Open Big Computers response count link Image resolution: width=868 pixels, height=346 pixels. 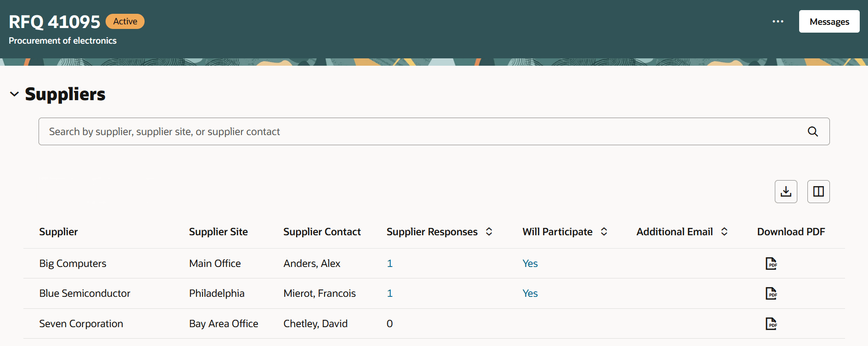click(x=390, y=263)
